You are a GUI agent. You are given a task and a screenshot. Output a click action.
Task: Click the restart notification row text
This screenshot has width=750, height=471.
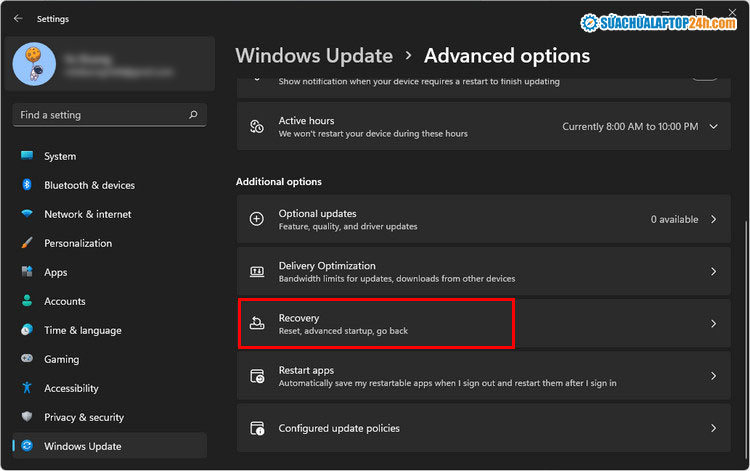click(x=419, y=82)
